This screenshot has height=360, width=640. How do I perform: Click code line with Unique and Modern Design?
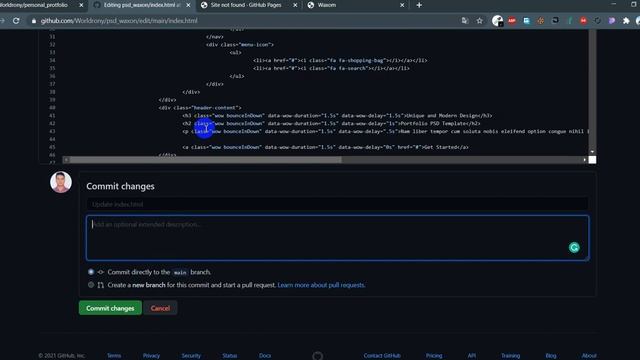[337, 116]
